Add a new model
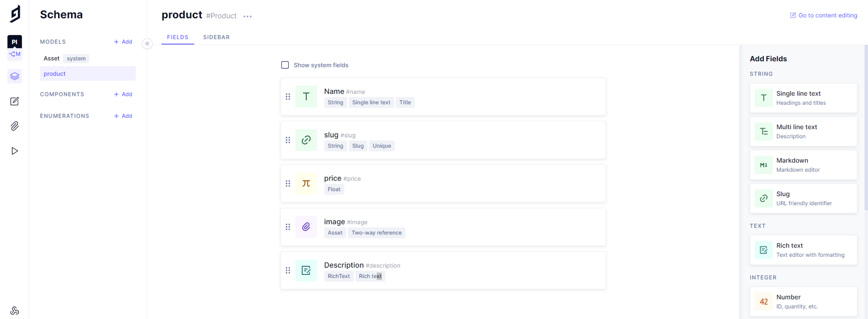This screenshot has height=319, width=868. [x=123, y=42]
